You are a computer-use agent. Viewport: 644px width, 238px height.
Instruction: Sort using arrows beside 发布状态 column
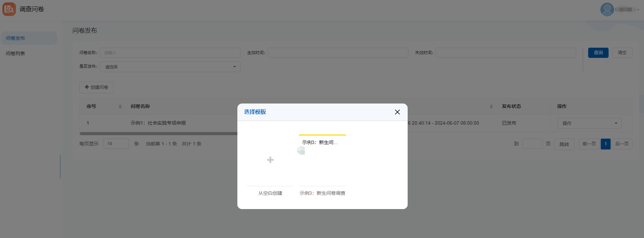point(491,107)
